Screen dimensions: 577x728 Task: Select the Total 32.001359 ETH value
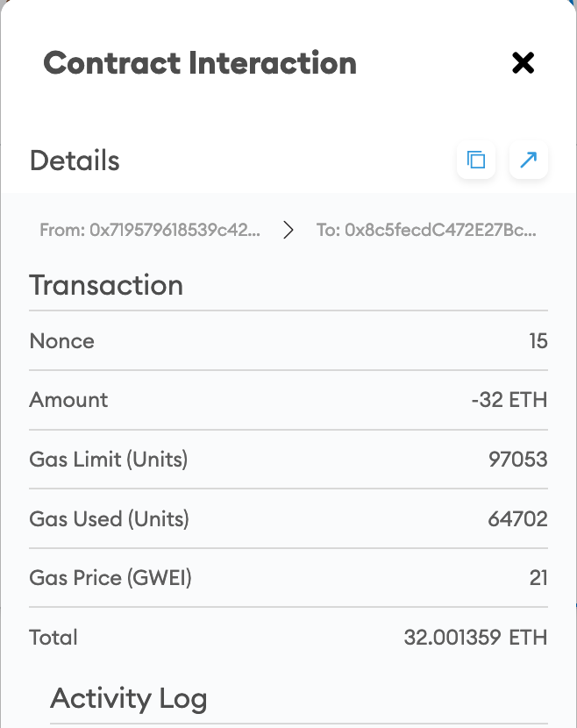coord(476,638)
